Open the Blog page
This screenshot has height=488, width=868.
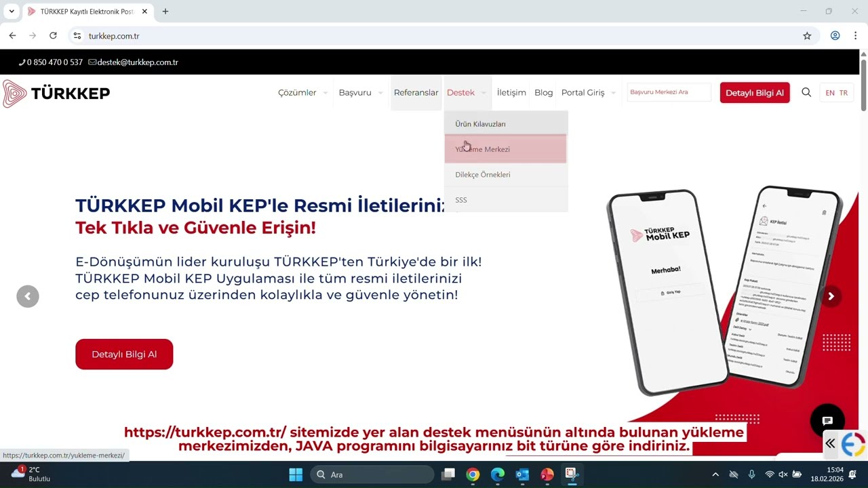[543, 93]
